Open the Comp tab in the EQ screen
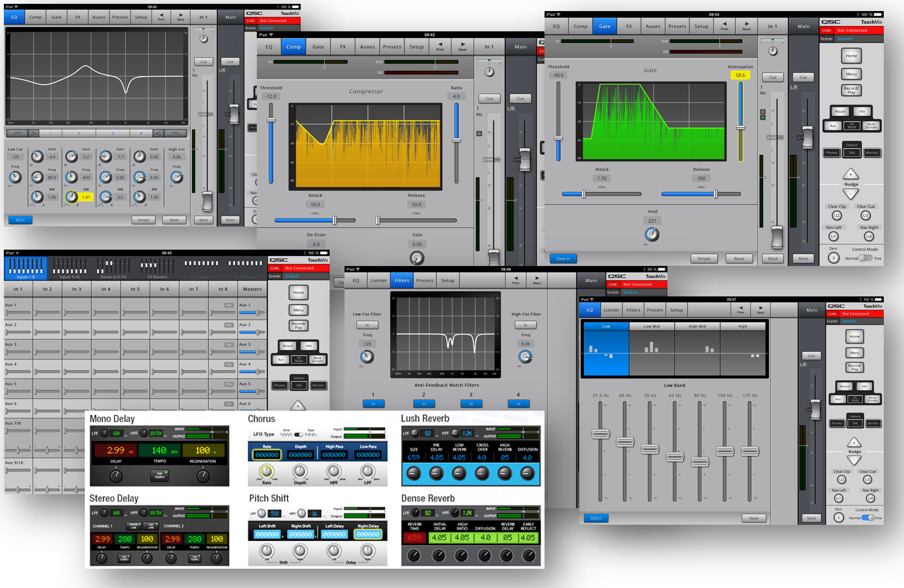Screen dimensions: 904x588 [x=35, y=17]
